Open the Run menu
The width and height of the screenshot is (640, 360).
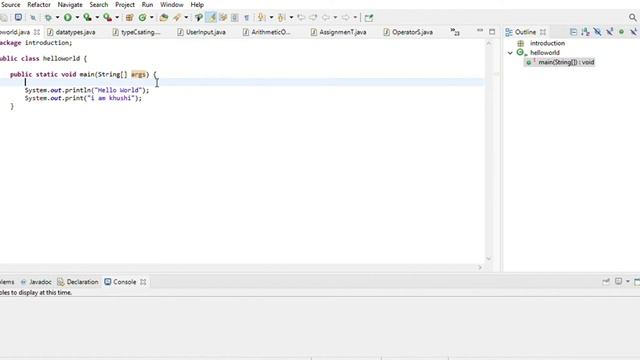147,4
